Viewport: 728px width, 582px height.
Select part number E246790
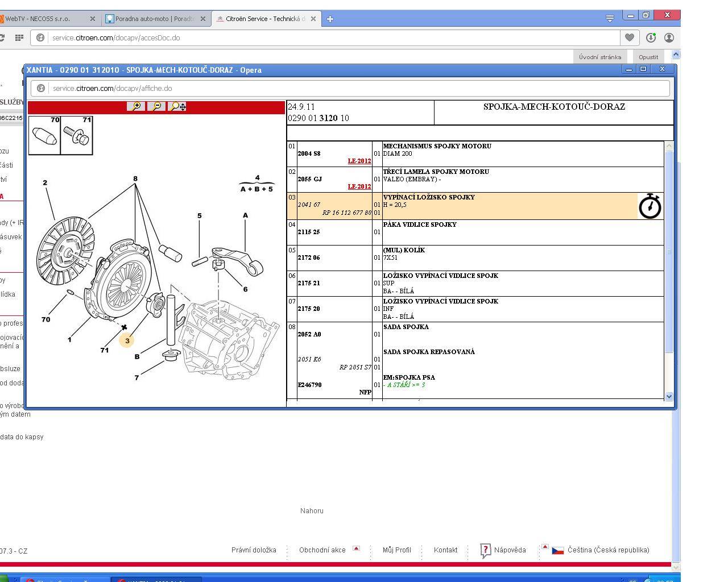pyautogui.click(x=309, y=385)
